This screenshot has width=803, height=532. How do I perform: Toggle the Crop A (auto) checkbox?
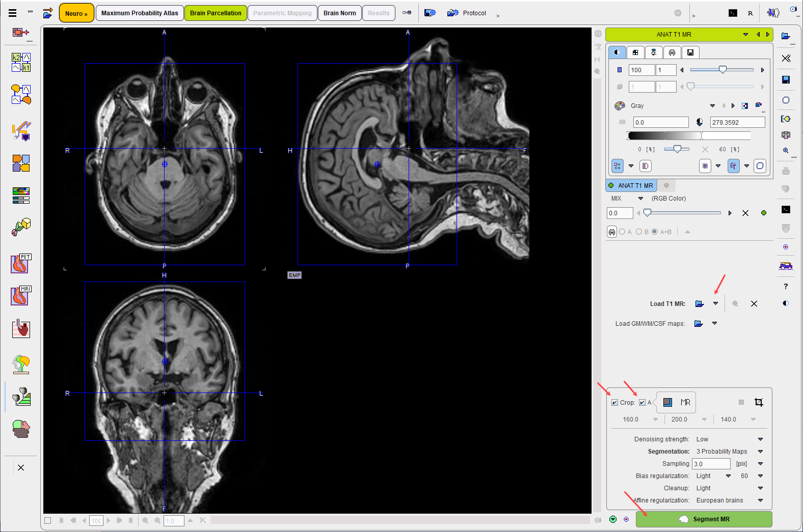point(642,403)
